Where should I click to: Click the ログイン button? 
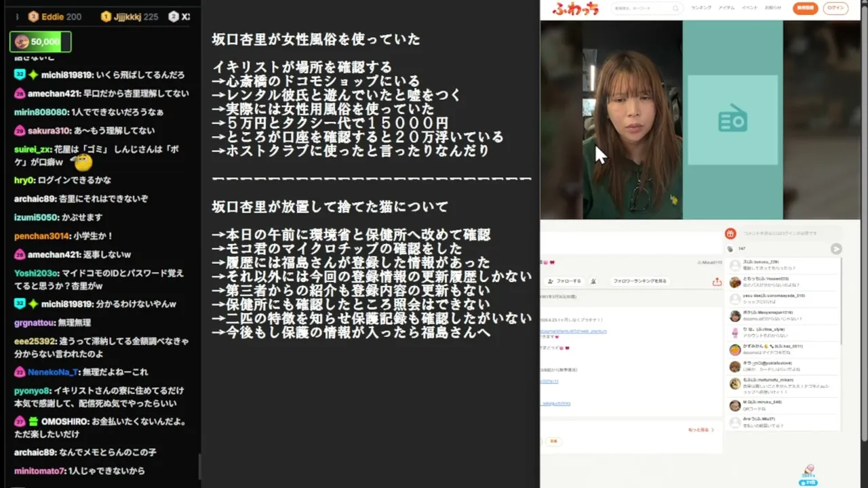pyautogui.click(x=835, y=8)
